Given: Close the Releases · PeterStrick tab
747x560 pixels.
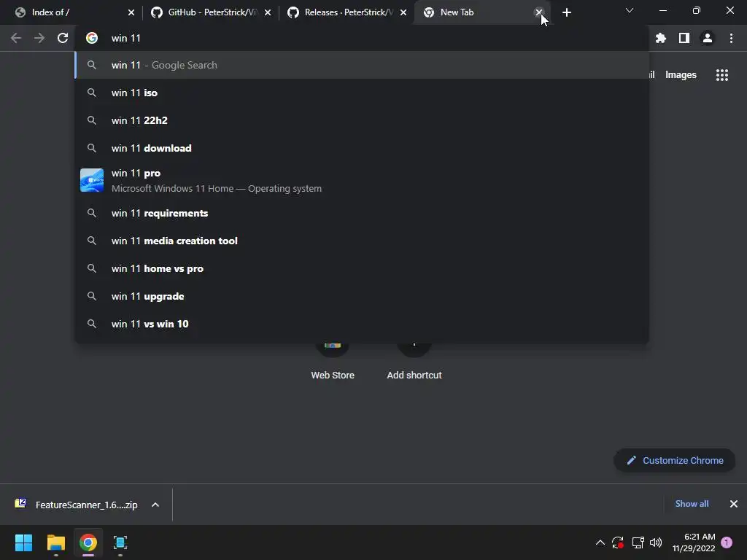Looking at the screenshot, I should pyautogui.click(x=403, y=12).
